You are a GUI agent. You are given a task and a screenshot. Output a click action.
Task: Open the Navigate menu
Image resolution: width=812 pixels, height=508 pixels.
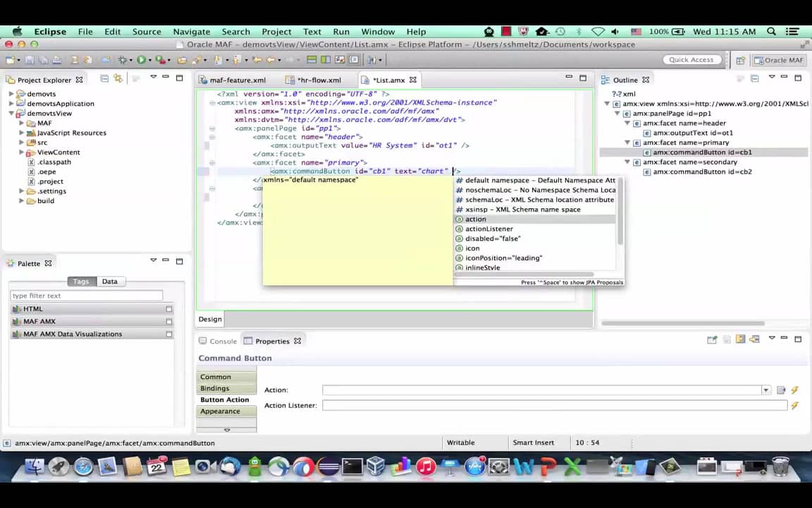coord(192,32)
